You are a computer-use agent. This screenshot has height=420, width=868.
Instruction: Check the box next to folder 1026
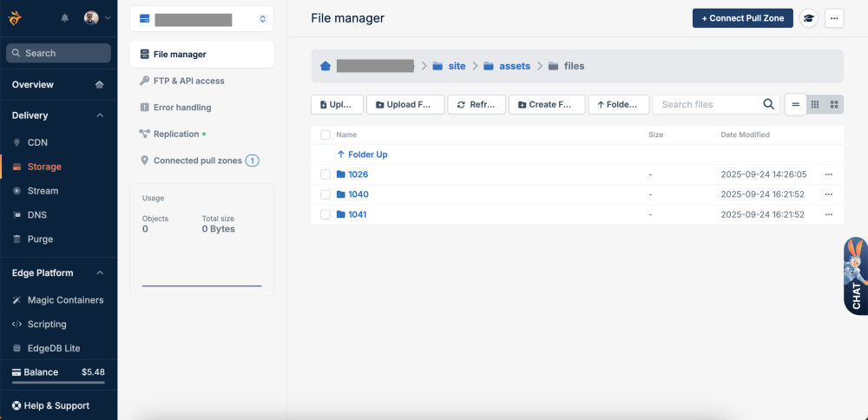click(325, 174)
